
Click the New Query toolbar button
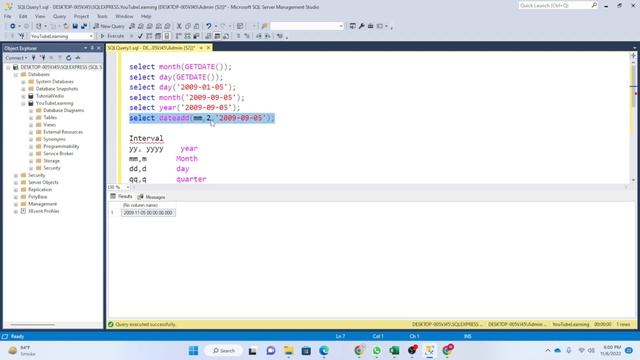(x=109, y=26)
